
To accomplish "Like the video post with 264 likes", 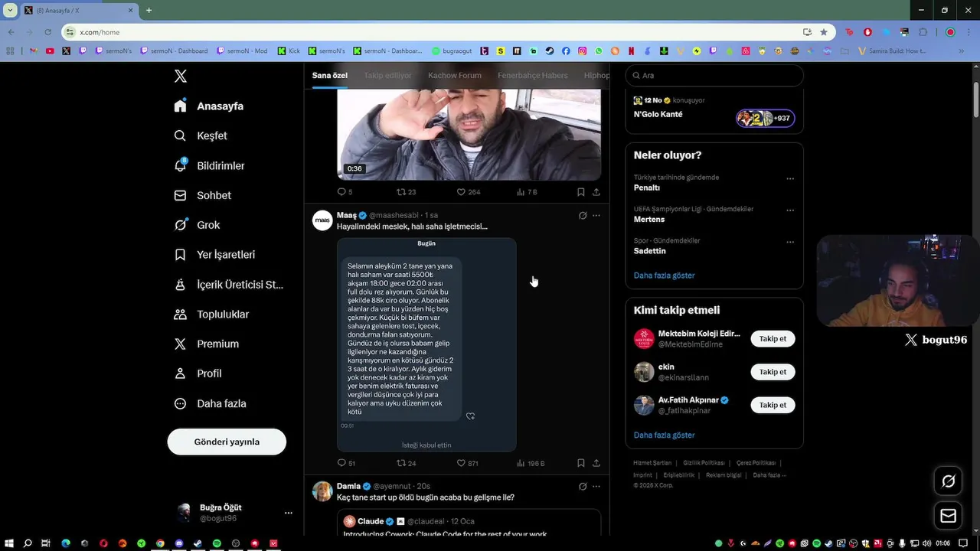I will (468, 192).
